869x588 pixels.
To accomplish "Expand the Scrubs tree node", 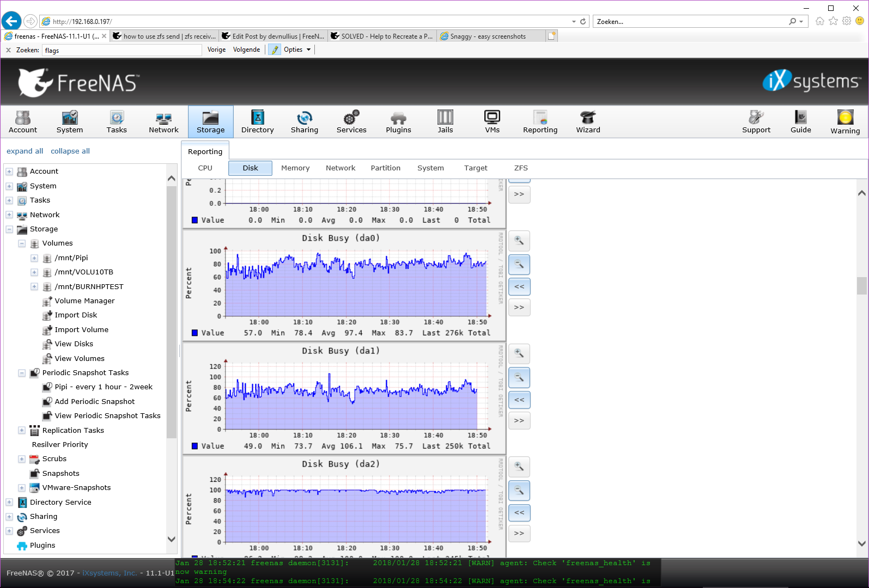I will [x=22, y=459].
